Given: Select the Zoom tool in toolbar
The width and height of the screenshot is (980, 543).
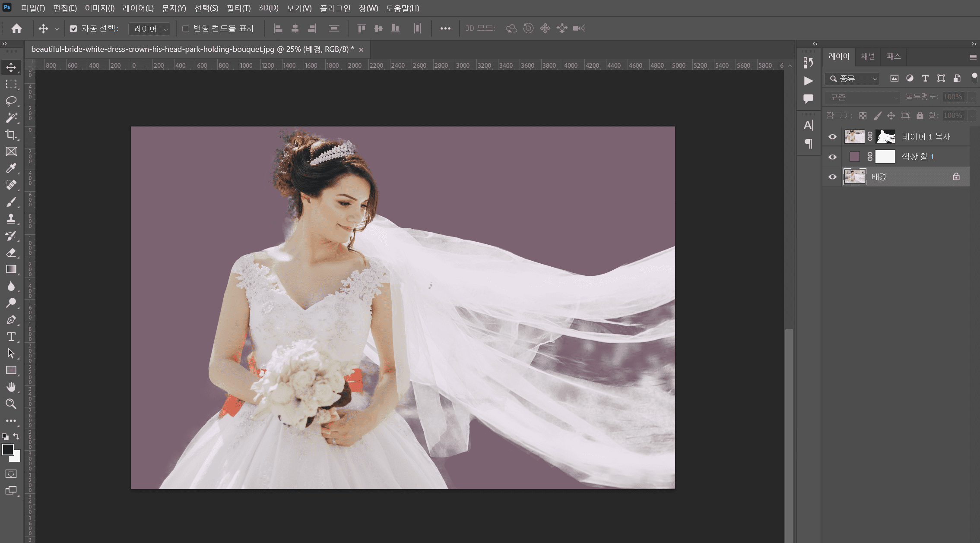Looking at the screenshot, I should pos(11,404).
